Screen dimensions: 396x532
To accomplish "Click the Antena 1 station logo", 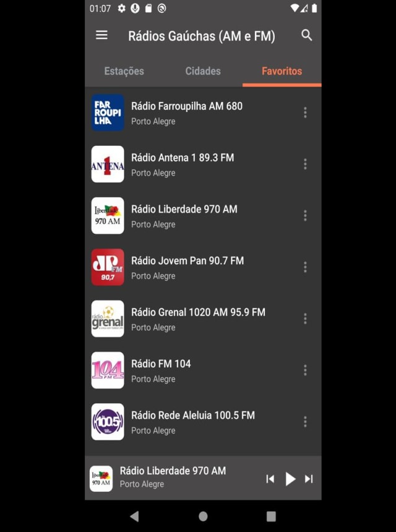I will pos(108,164).
